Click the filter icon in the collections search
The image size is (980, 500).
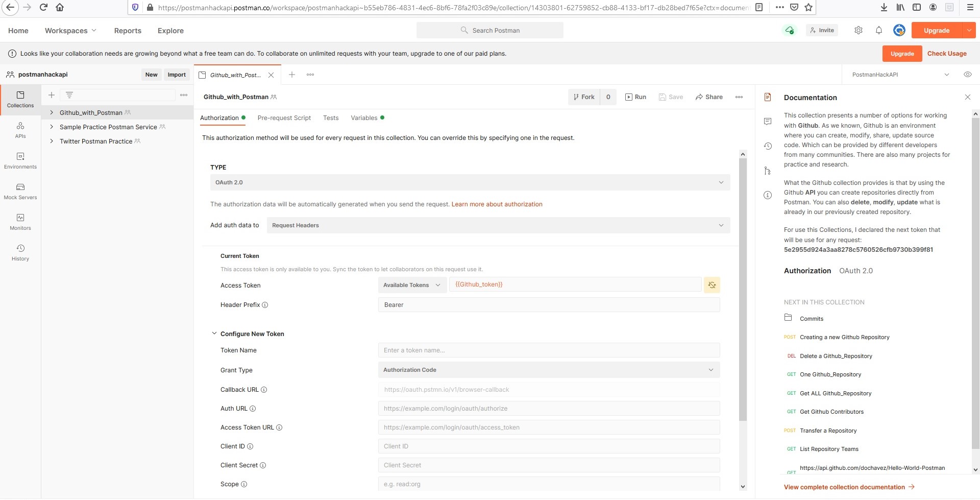click(x=69, y=95)
